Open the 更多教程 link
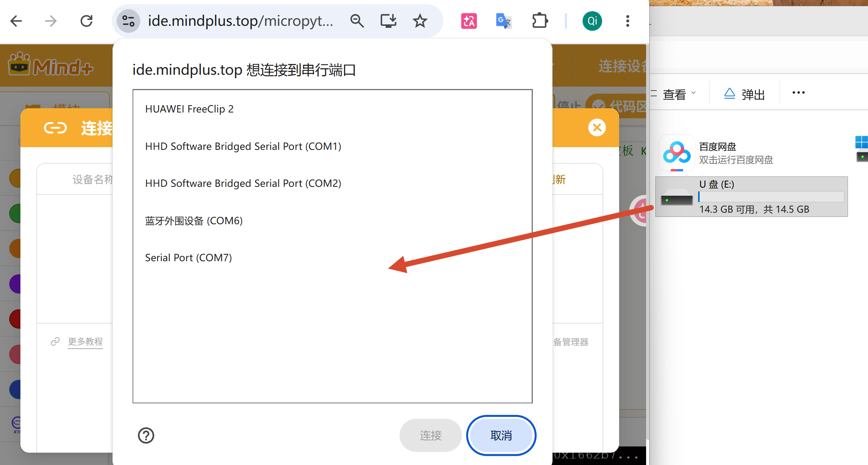Image resolution: width=868 pixels, height=465 pixels. click(x=85, y=342)
